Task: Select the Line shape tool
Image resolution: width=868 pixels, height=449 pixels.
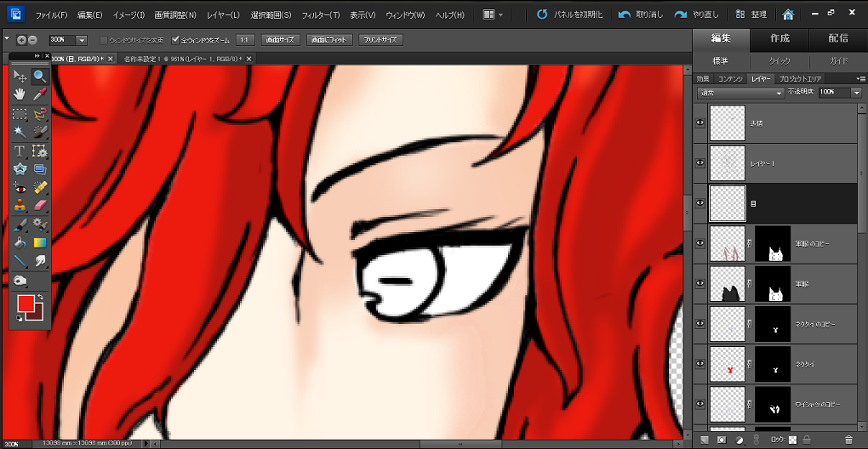Action: point(20,260)
